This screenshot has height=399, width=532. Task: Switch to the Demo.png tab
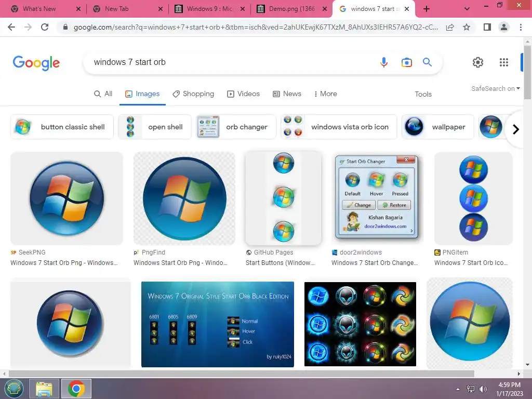click(288, 9)
